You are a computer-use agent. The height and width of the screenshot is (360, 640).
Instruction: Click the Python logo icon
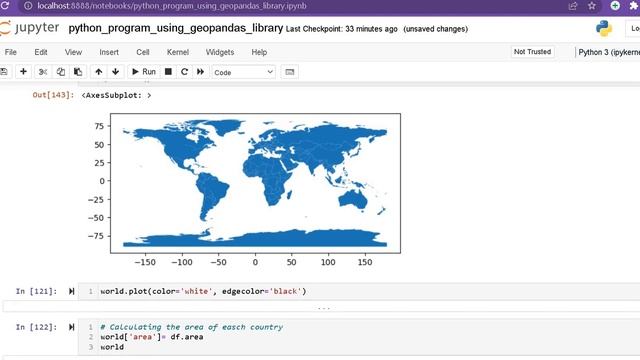(x=604, y=29)
